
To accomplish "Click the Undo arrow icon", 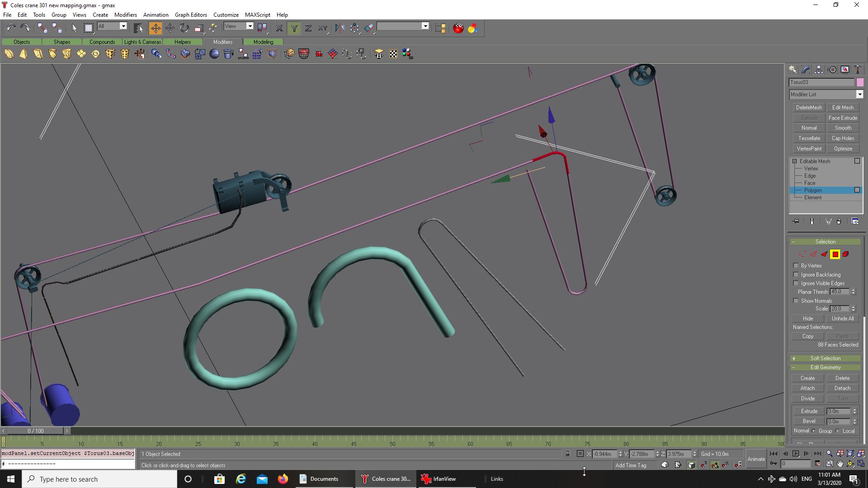I will pos(11,28).
